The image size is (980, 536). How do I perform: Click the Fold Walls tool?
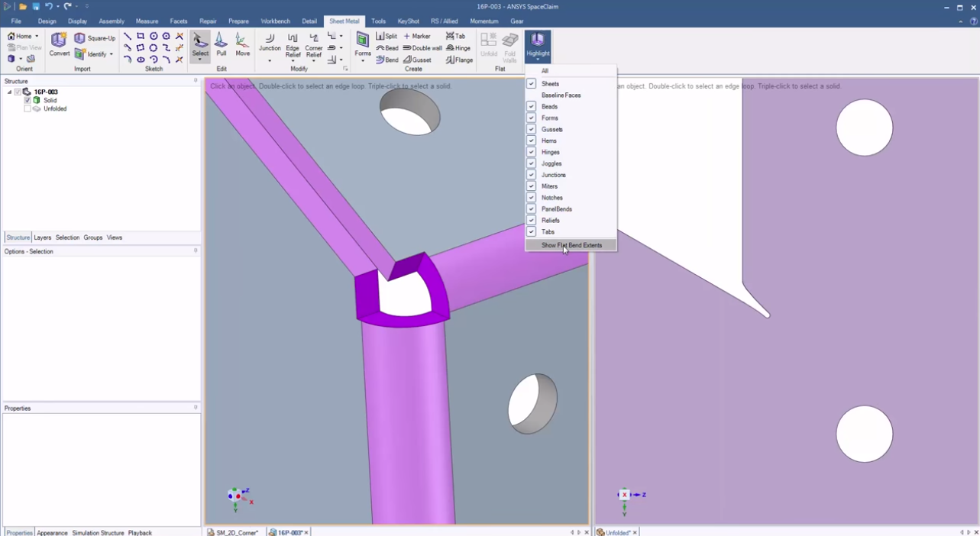[x=510, y=46]
